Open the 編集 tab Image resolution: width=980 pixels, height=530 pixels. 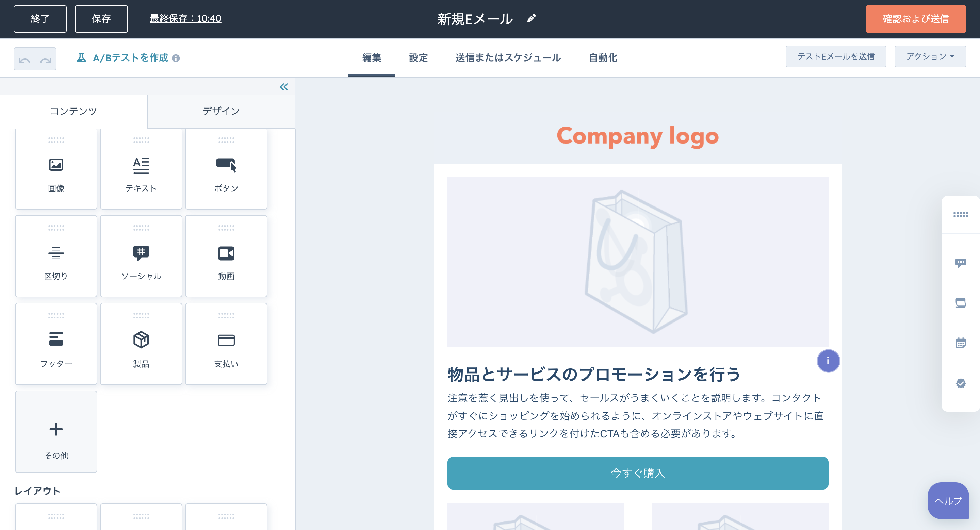[372, 58]
